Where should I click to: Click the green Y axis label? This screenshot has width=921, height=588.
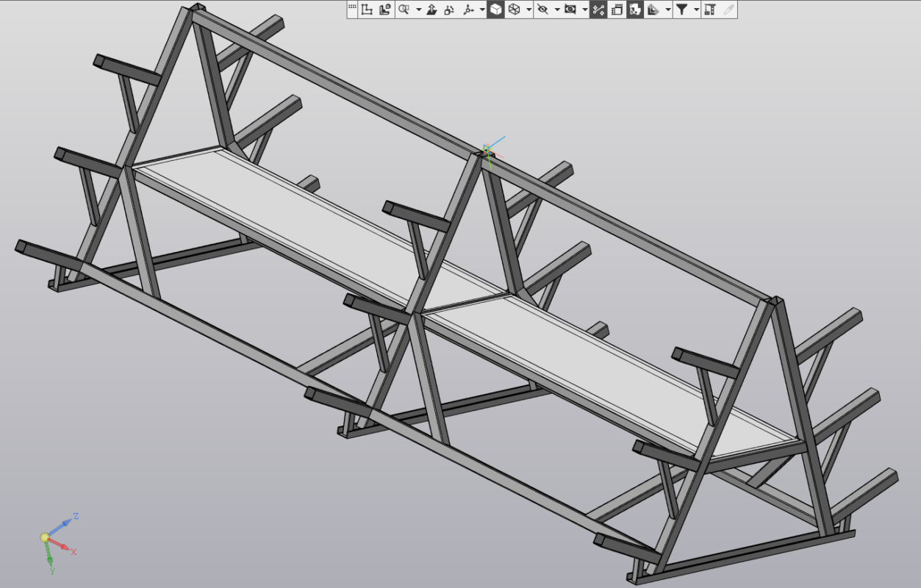52,570
